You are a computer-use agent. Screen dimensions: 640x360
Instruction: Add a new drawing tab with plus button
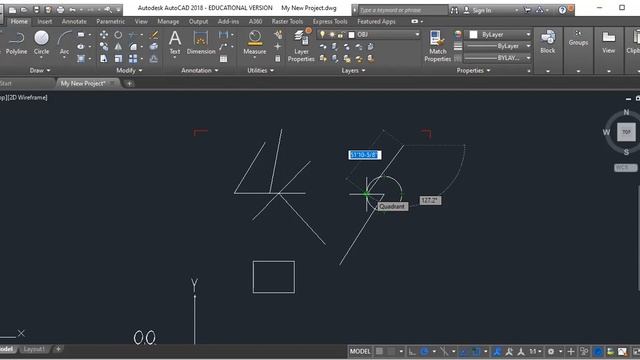pos(129,84)
